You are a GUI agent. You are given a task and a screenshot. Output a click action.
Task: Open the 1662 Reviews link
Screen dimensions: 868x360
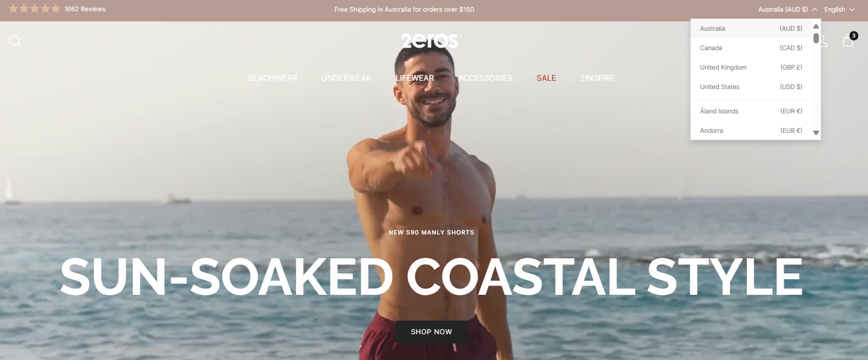click(85, 9)
